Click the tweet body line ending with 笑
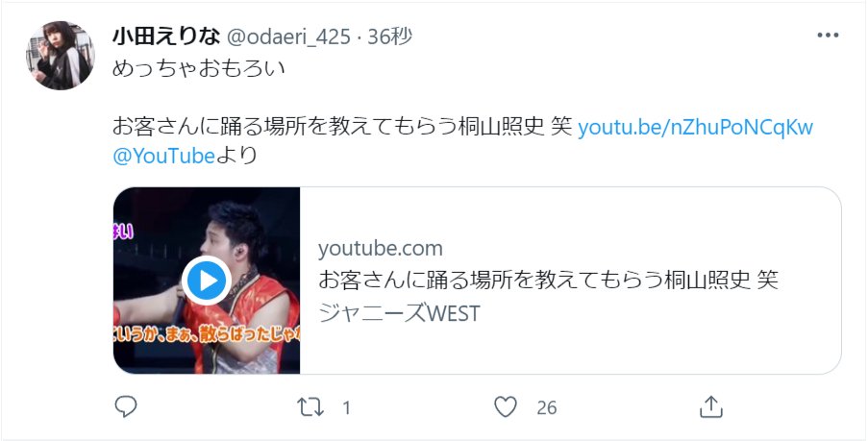Image resolution: width=868 pixels, height=441 pixels. [342, 127]
